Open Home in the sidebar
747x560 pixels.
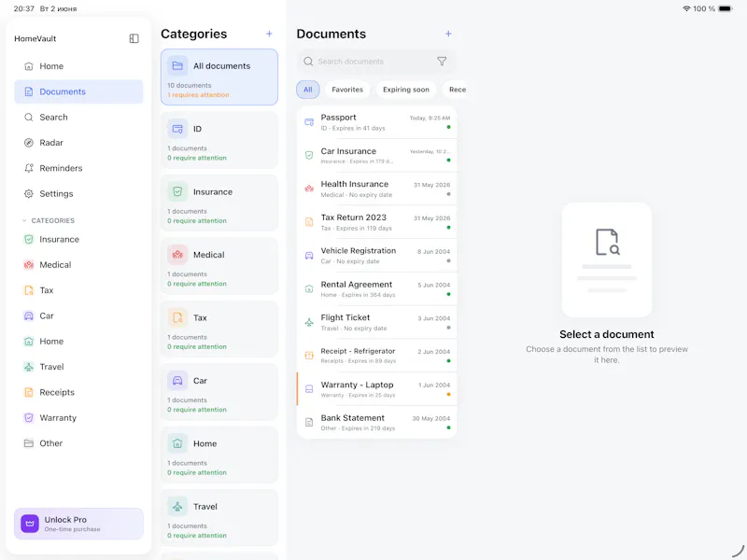78,66
